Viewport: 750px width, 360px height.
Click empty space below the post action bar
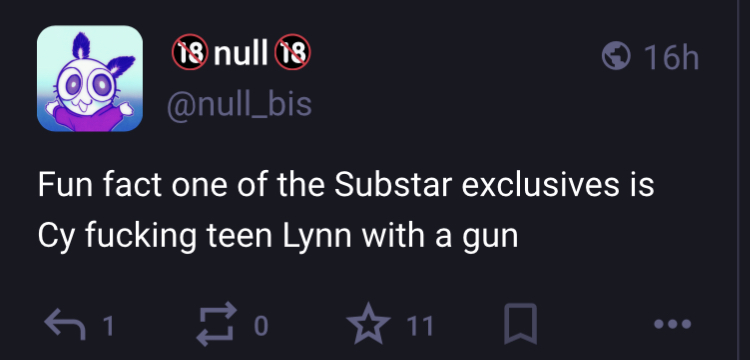click(367, 354)
